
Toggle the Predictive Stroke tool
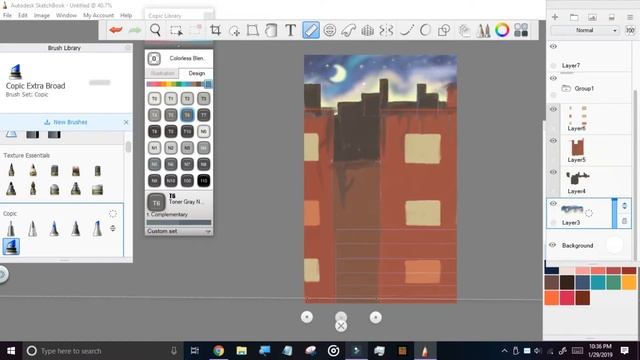point(425,30)
